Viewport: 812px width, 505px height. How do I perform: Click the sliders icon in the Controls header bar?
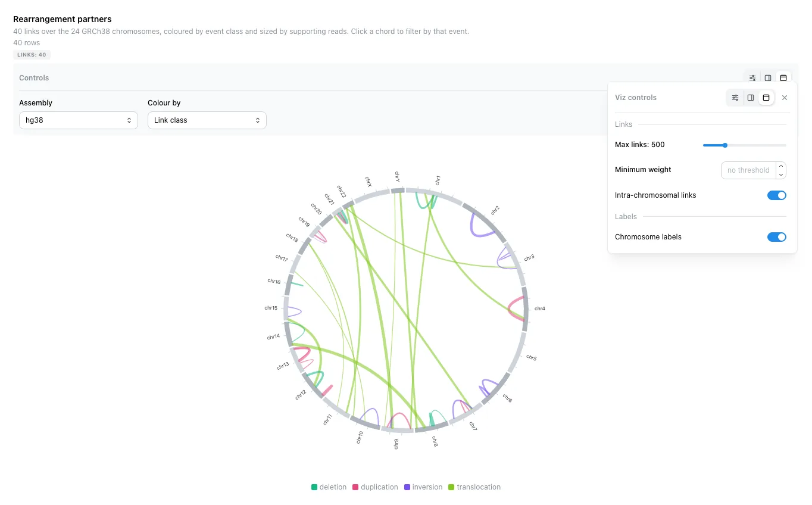pyautogui.click(x=752, y=78)
